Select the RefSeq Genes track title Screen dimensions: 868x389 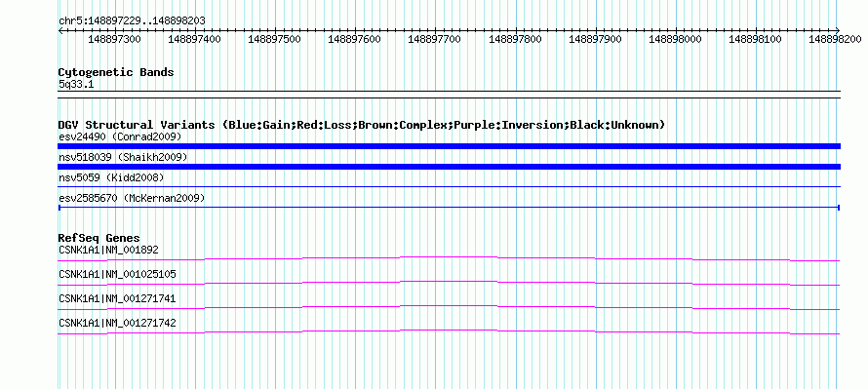[99, 238]
